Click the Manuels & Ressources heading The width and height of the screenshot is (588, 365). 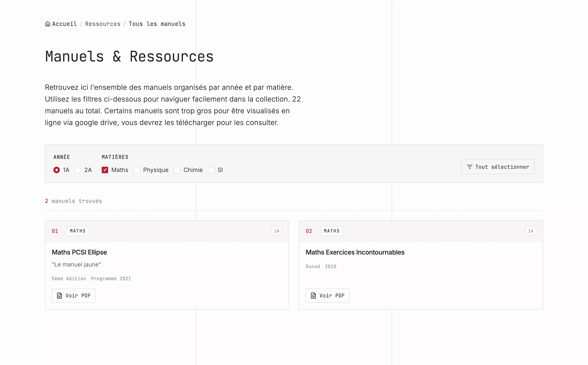[x=129, y=57]
